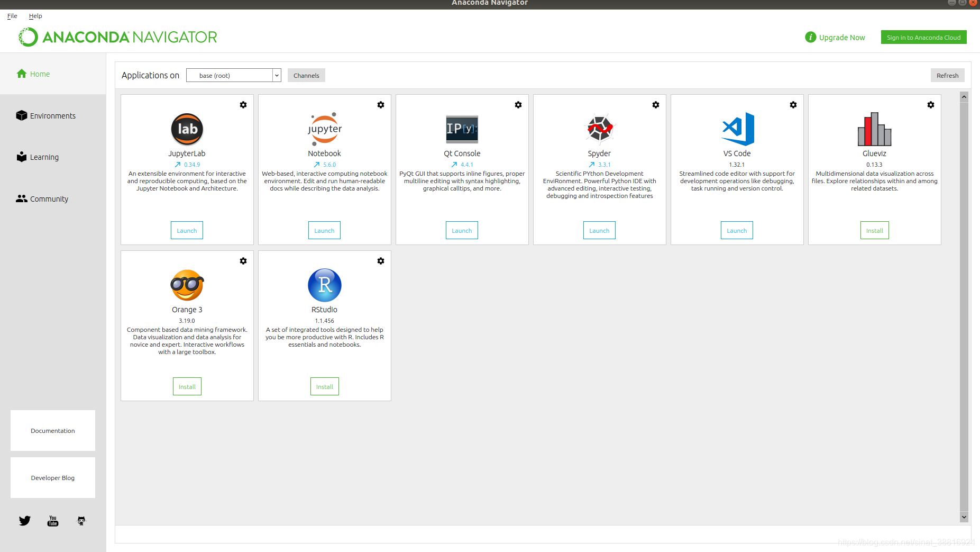Sign in to Anaconda Cloud
The width and height of the screenshot is (980, 552).
click(x=923, y=37)
